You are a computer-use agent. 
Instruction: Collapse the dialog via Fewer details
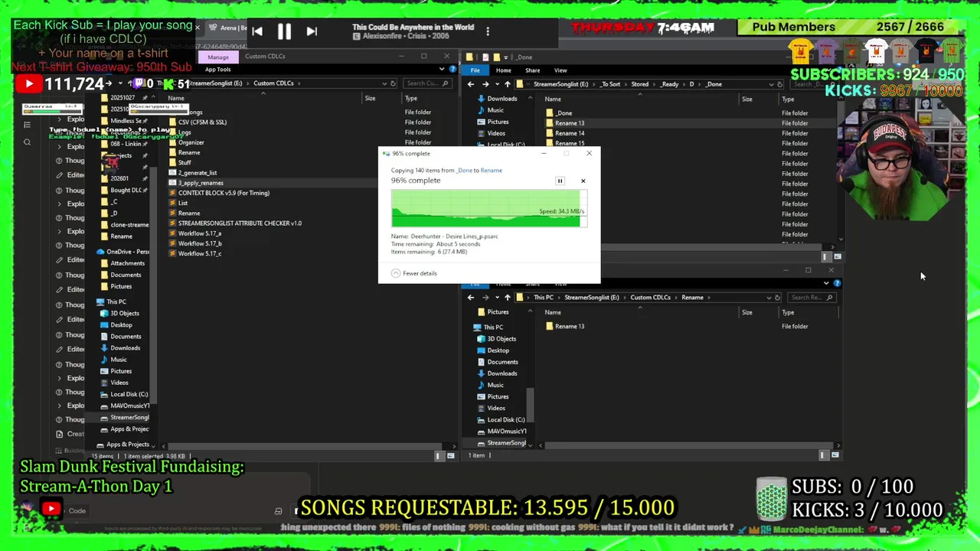coord(414,273)
